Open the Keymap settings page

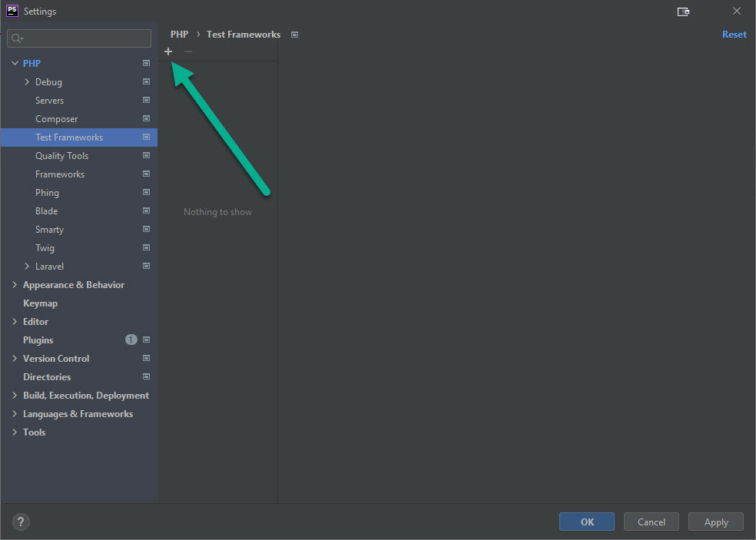(x=40, y=303)
